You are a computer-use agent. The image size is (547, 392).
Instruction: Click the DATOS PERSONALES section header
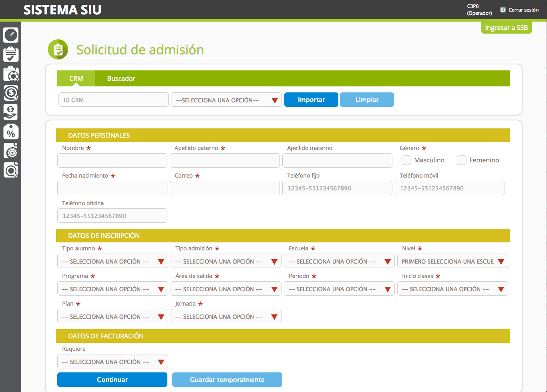point(283,135)
